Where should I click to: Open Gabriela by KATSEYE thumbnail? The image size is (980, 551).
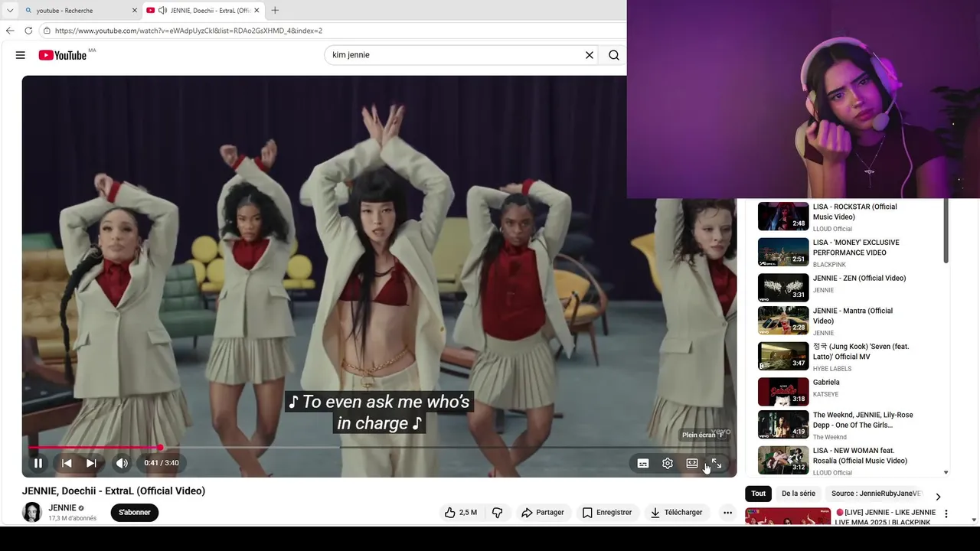pos(783,392)
